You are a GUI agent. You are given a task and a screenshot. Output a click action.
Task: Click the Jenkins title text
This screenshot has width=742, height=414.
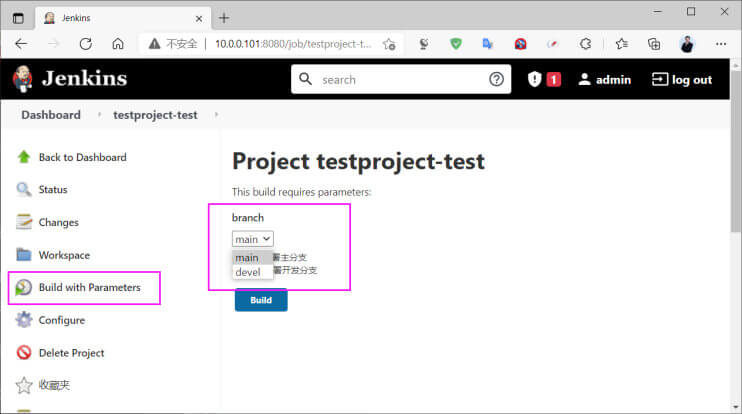point(84,79)
